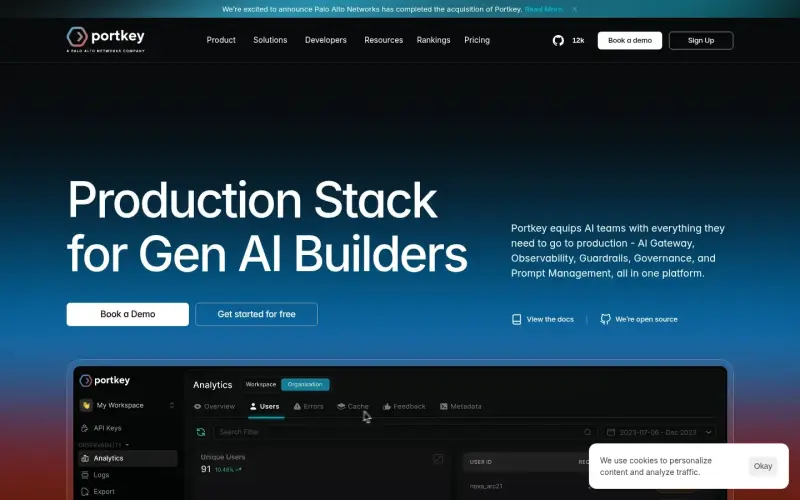
Task: Open API Keys in the dashboard sidebar
Action: pyautogui.click(x=107, y=428)
